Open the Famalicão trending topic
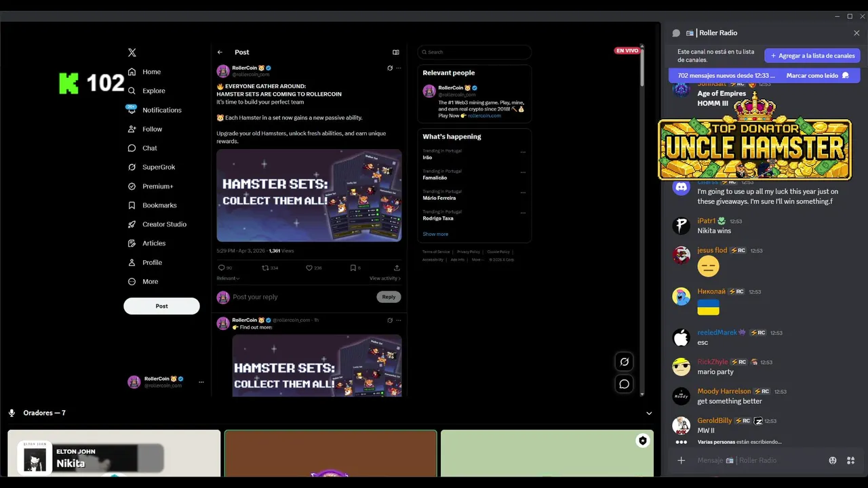 coord(435,178)
